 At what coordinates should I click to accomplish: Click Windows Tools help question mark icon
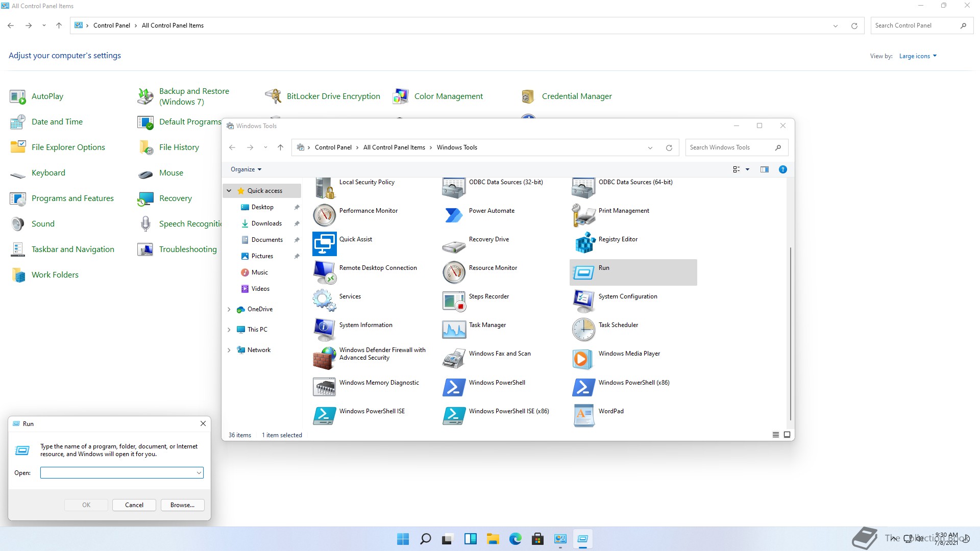coord(782,169)
